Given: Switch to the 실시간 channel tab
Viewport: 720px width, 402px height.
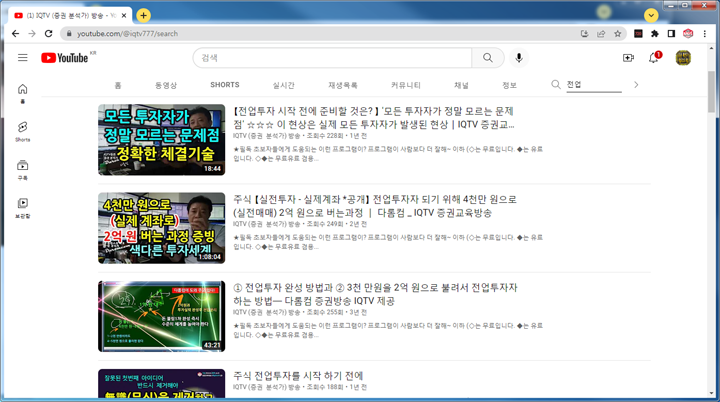Looking at the screenshot, I should click(283, 85).
